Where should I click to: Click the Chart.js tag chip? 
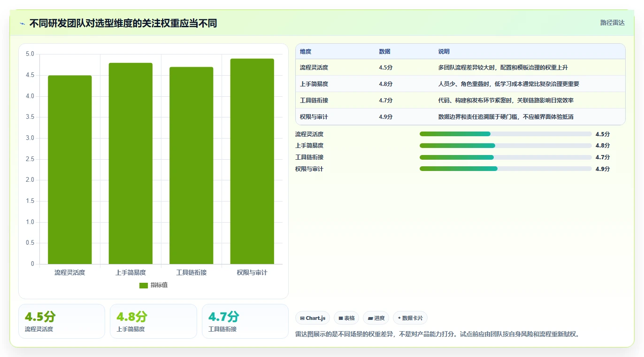(313, 318)
